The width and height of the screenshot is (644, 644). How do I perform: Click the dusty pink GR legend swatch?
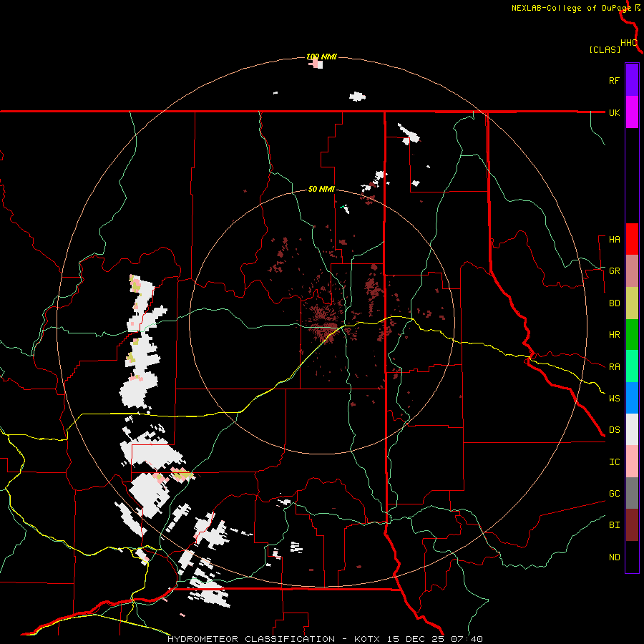[x=632, y=271]
